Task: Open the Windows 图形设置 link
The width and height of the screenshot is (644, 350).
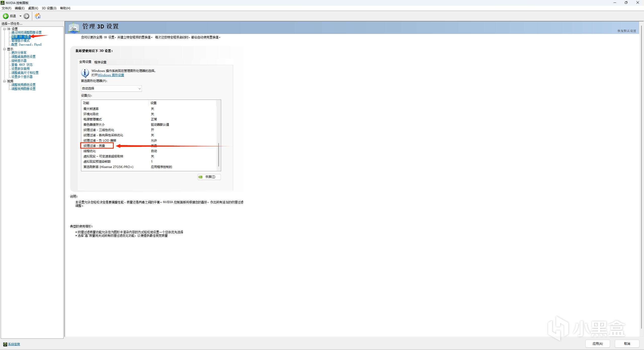Action: (111, 75)
